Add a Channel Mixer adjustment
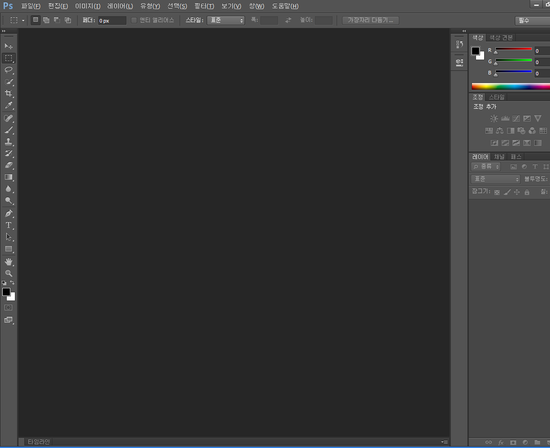Viewport: 550px width, 448px height. tap(532, 131)
